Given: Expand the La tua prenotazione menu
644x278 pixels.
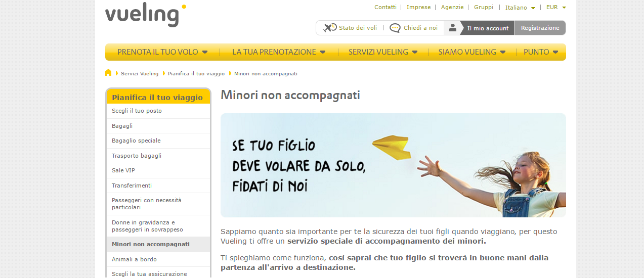Looking at the screenshot, I should pyautogui.click(x=279, y=52).
